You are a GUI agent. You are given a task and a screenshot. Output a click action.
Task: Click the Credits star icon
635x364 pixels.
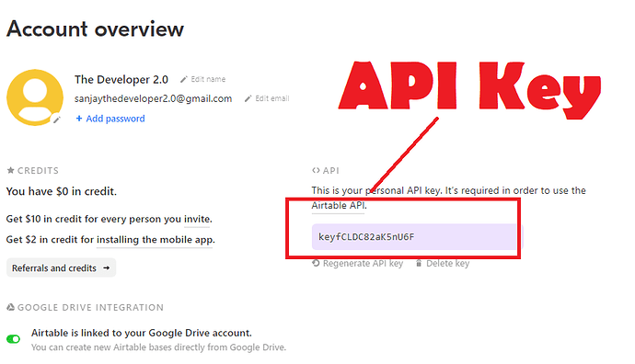point(10,170)
